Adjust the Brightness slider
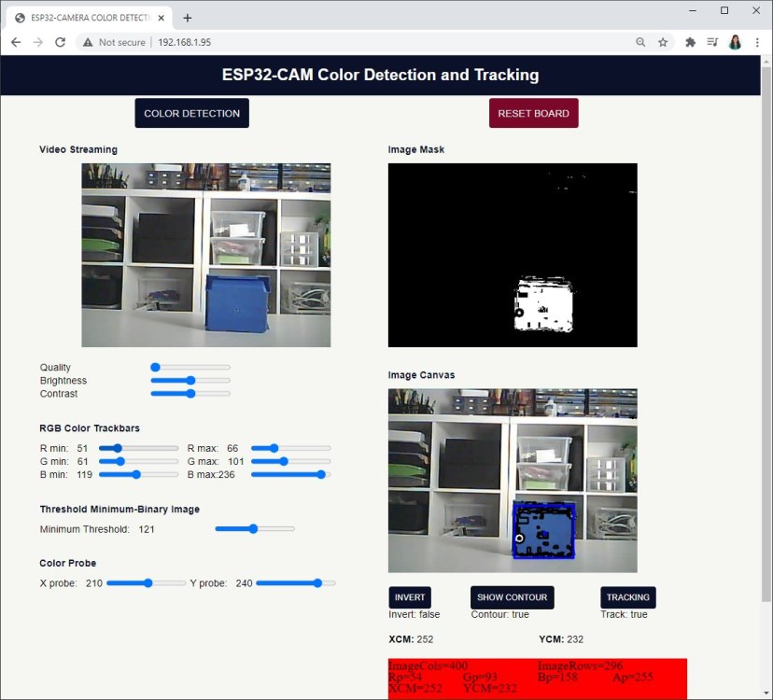The height and width of the screenshot is (700, 773). [190, 381]
